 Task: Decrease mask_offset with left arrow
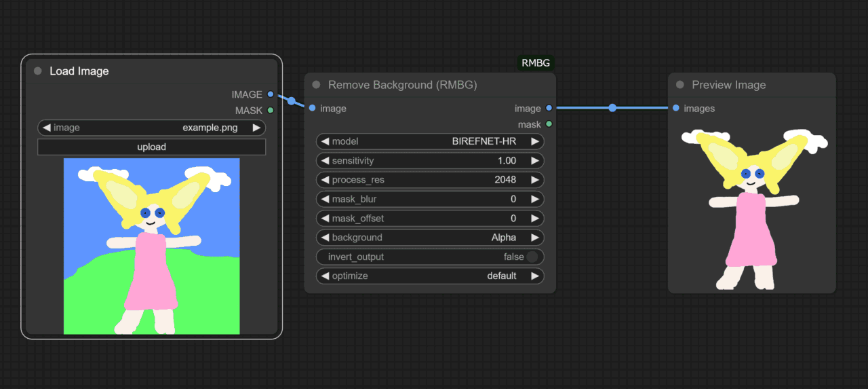click(x=325, y=219)
